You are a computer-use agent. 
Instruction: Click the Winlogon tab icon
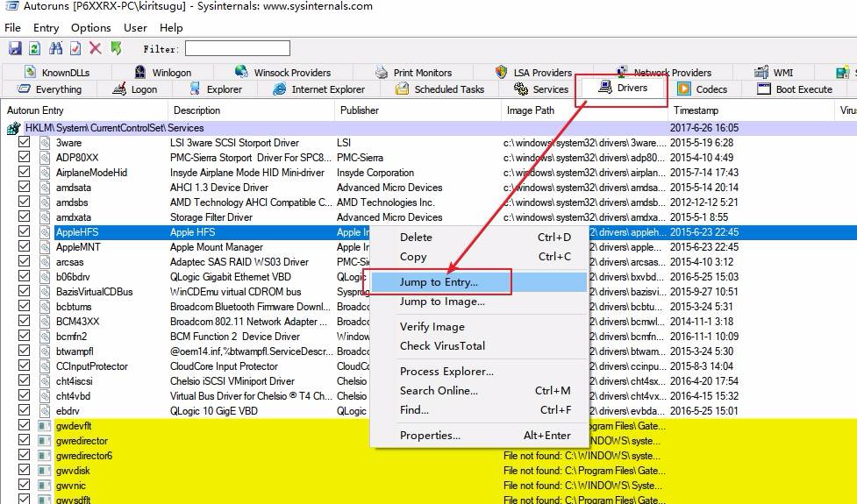(140, 72)
